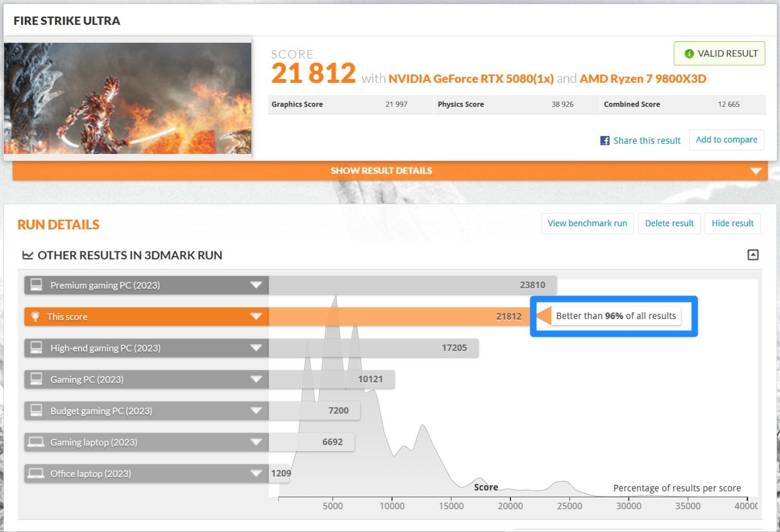The height and width of the screenshot is (532, 780).
Task: Click the large overall score 21 812
Action: 313,73
